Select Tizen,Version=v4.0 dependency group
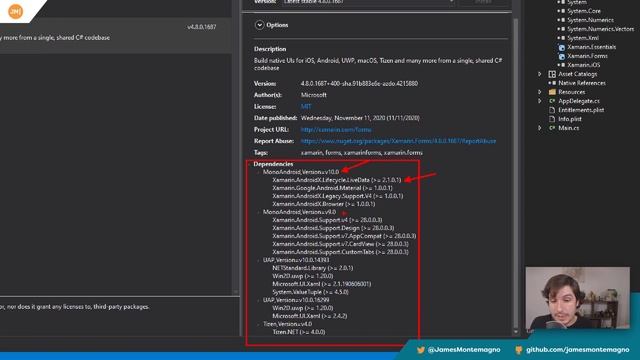 pos(287,324)
